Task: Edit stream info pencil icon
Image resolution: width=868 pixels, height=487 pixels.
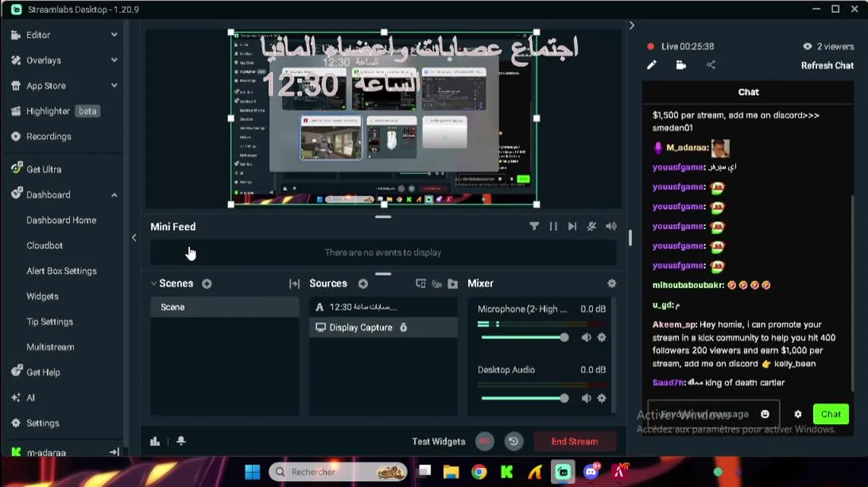Action: [652, 65]
